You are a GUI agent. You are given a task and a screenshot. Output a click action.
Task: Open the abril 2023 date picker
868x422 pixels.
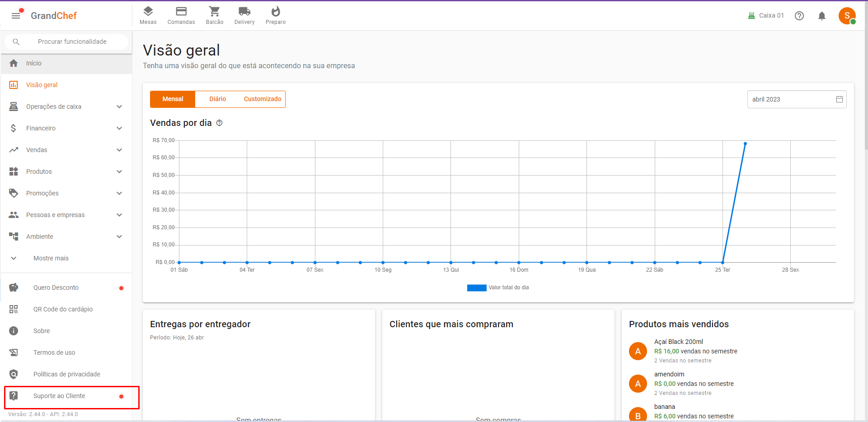click(x=796, y=99)
